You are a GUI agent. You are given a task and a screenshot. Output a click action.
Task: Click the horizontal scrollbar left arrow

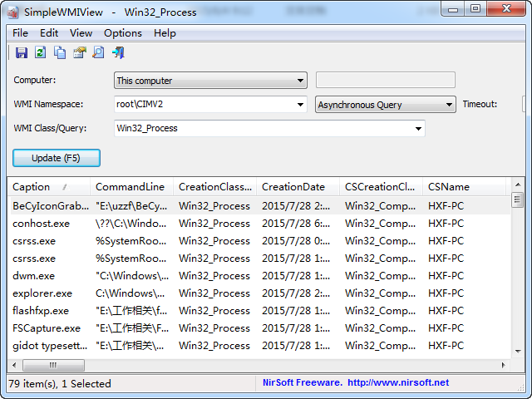point(14,366)
